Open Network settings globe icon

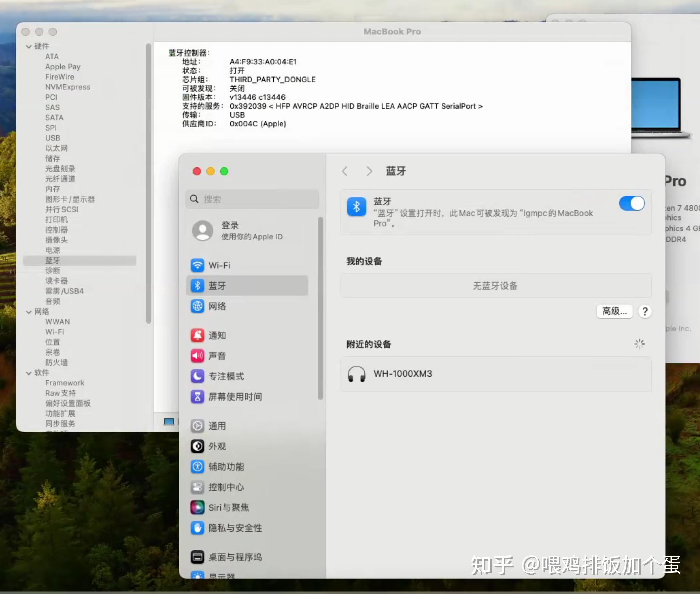pyautogui.click(x=197, y=306)
